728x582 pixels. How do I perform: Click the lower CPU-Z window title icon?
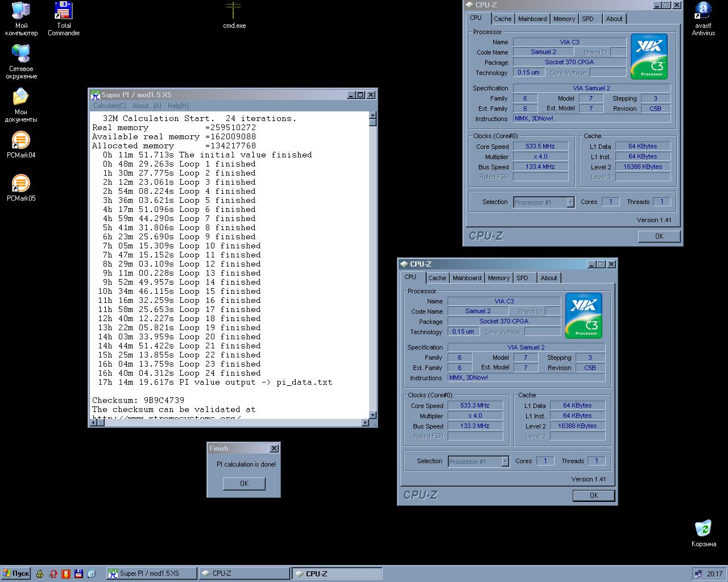pyautogui.click(x=404, y=264)
